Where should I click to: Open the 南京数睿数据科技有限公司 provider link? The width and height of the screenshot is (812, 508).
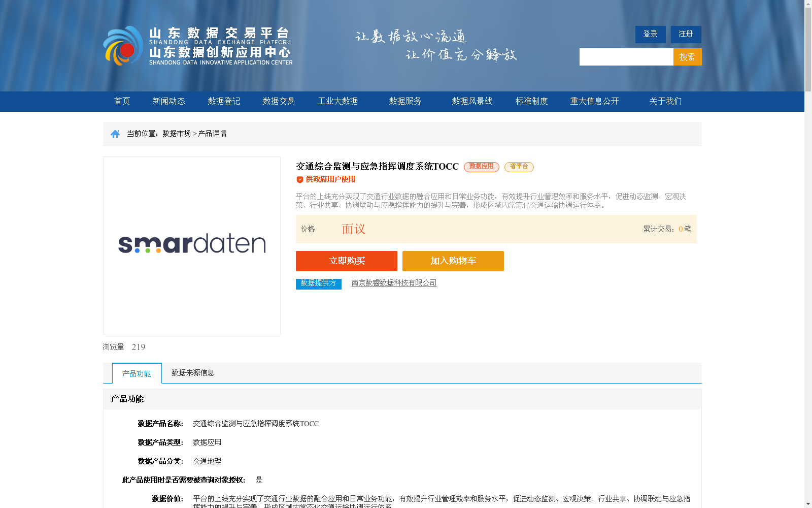click(x=394, y=283)
